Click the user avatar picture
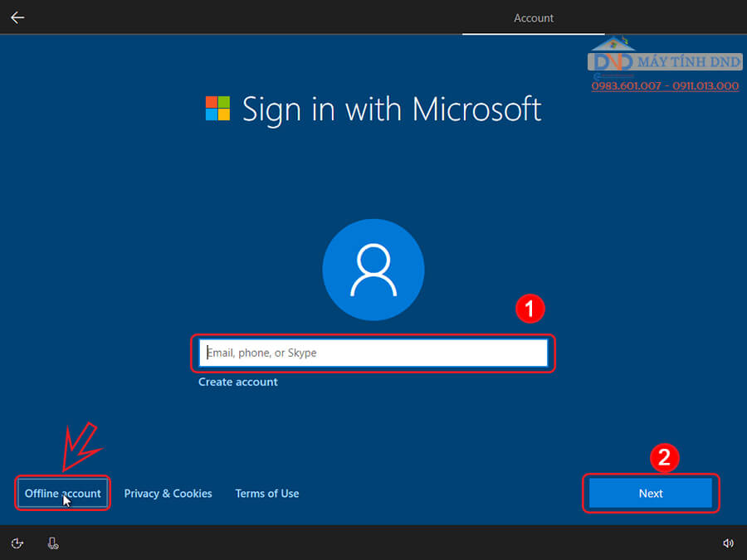This screenshot has width=747, height=560. coord(373,270)
